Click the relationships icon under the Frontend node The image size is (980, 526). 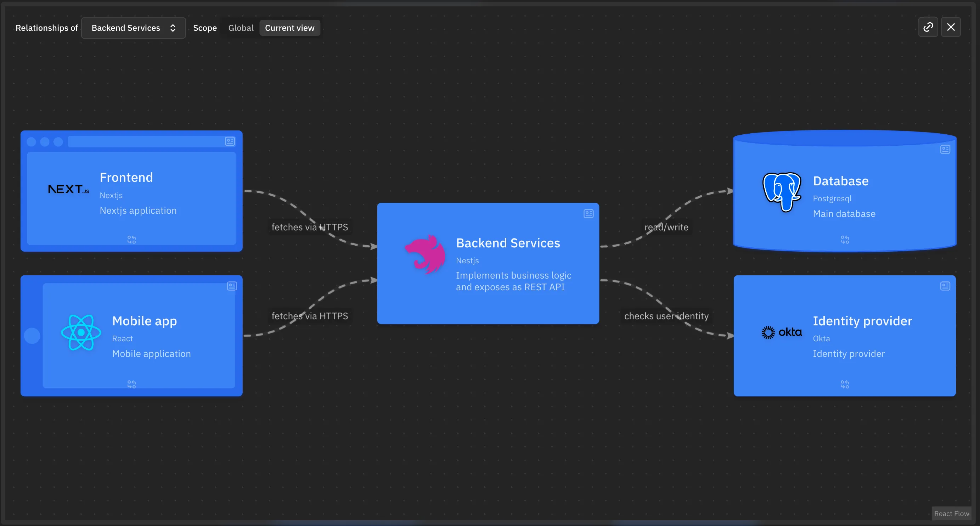(131, 240)
